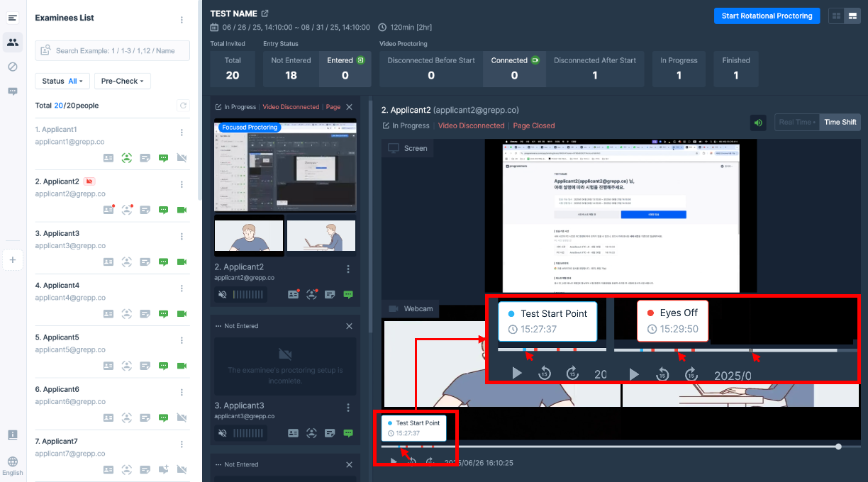Switch playback to Real Time mode
The height and width of the screenshot is (482, 868).
(x=796, y=122)
